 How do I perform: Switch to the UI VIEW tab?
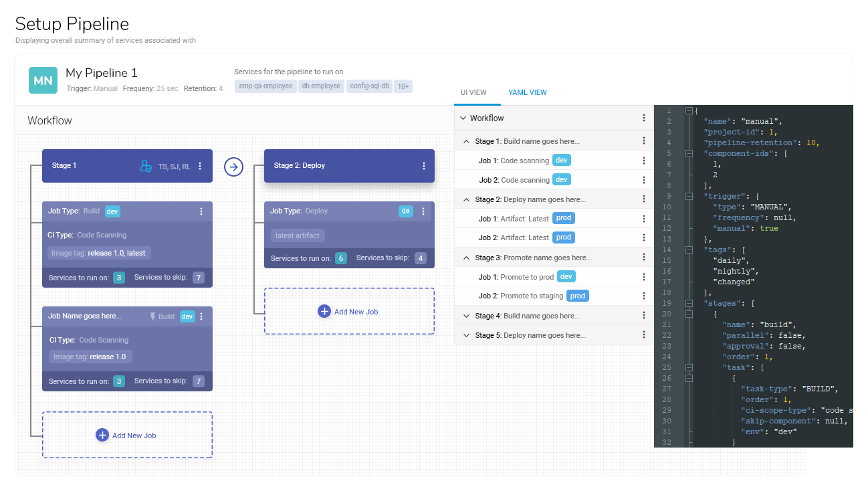473,92
